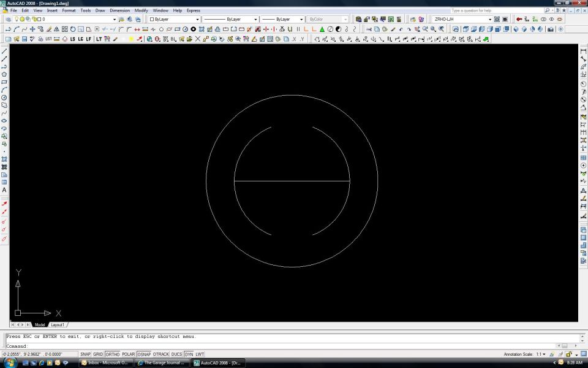This screenshot has width=588, height=368.
Task: Toggle OSNAP in status bar
Action: tap(143, 354)
